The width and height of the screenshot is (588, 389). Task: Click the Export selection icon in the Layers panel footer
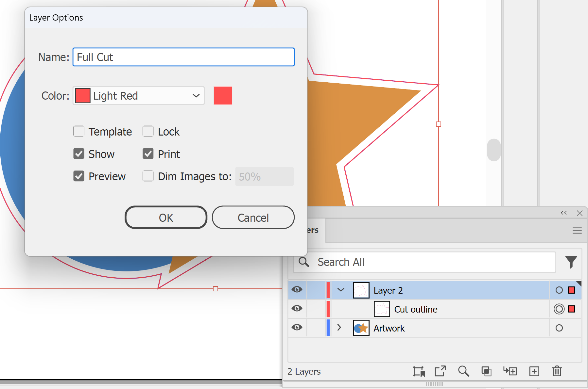point(440,371)
